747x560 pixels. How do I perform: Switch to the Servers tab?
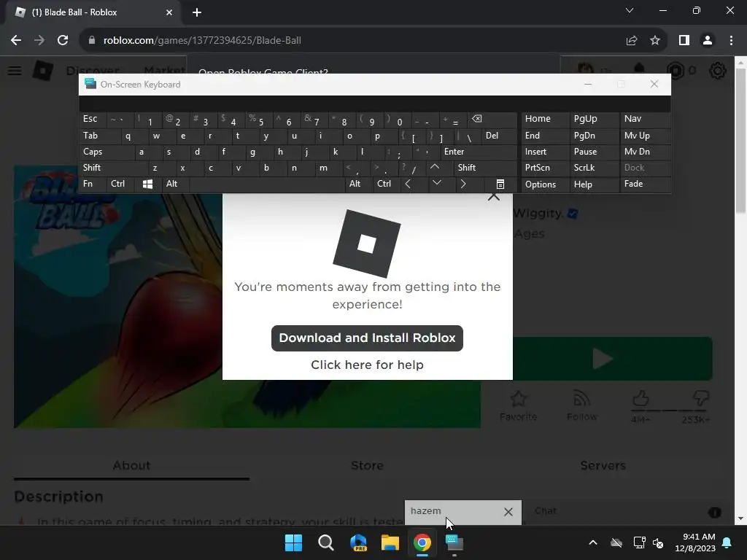click(603, 466)
